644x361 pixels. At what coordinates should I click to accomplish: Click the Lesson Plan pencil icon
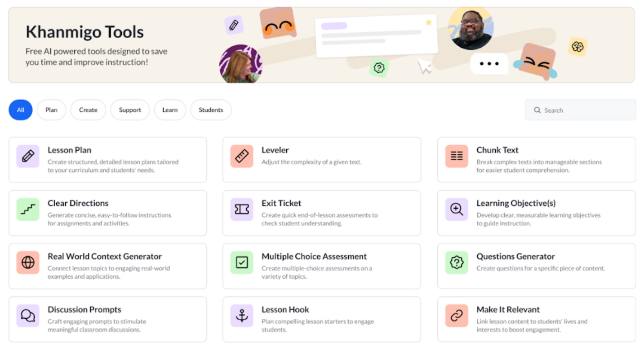28,156
